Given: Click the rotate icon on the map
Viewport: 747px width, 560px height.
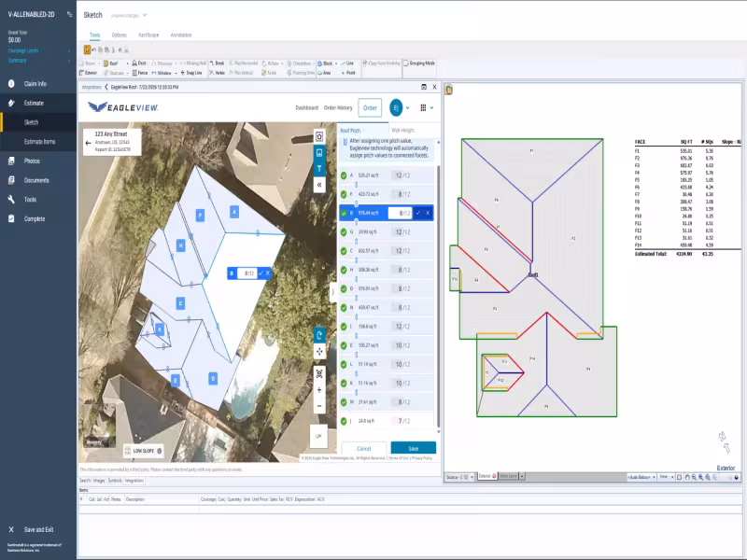Looking at the screenshot, I should [x=319, y=335].
